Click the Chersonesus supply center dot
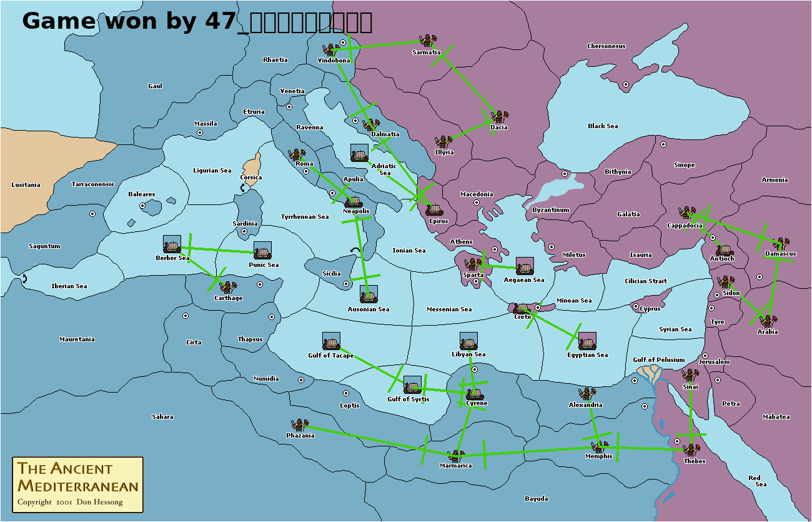Image resolution: width=812 pixels, height=522 pixels. 626,83
